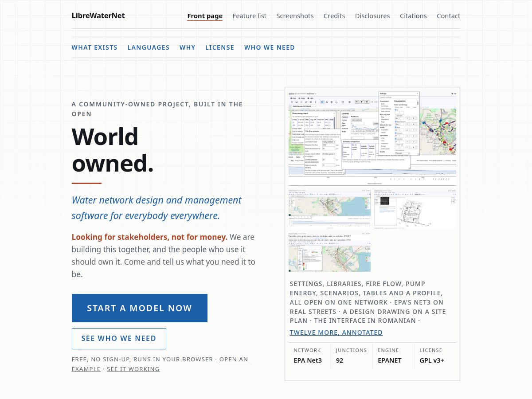Click the 'A community-owned project' overline text
Screen dimensions: 532x399
tap(157, 109)
